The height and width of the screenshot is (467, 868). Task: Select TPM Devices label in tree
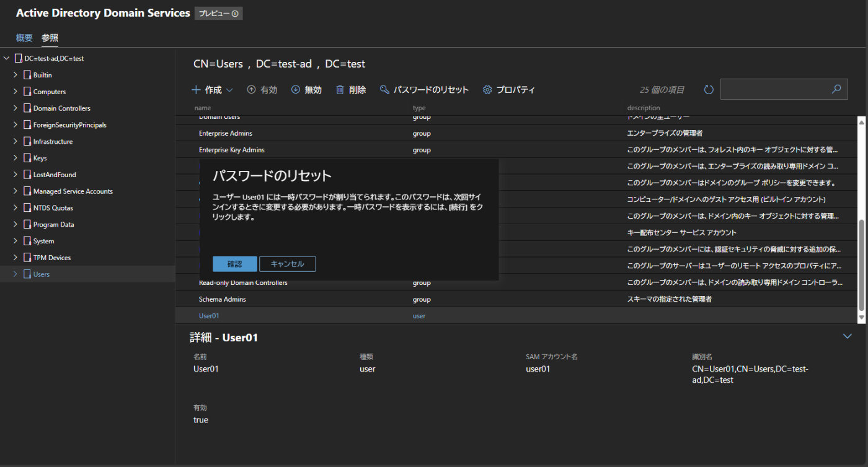click(x=52, y=258)
